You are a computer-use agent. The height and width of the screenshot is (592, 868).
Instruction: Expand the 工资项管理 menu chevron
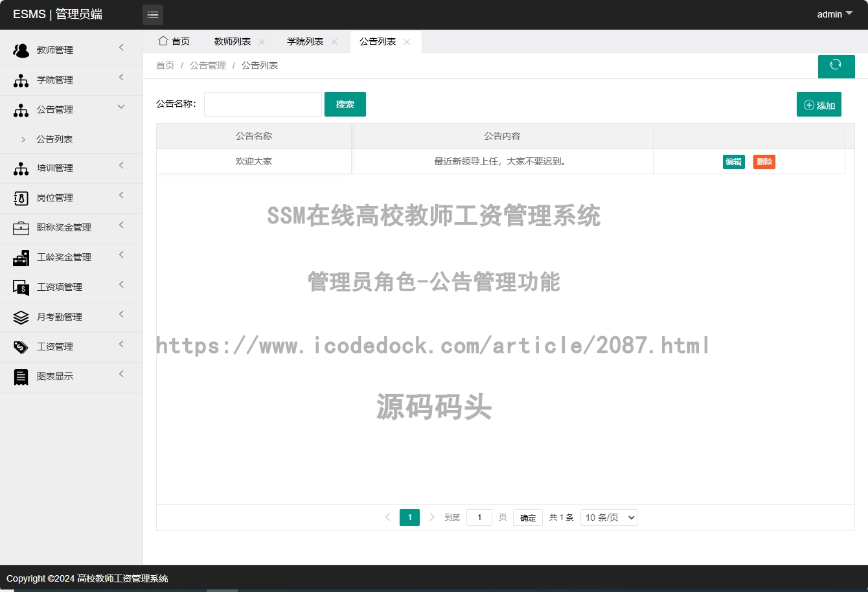click(x=121, y=284)
